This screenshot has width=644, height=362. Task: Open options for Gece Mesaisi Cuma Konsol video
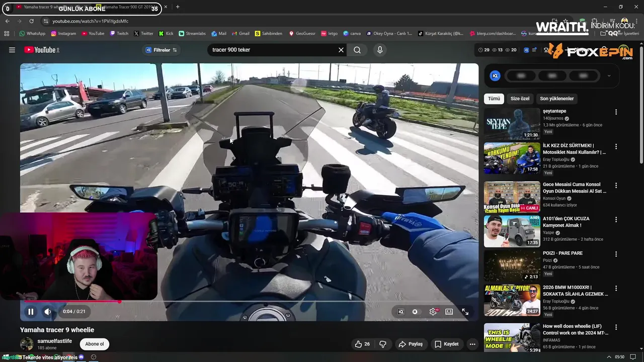(x=616, y=186)
